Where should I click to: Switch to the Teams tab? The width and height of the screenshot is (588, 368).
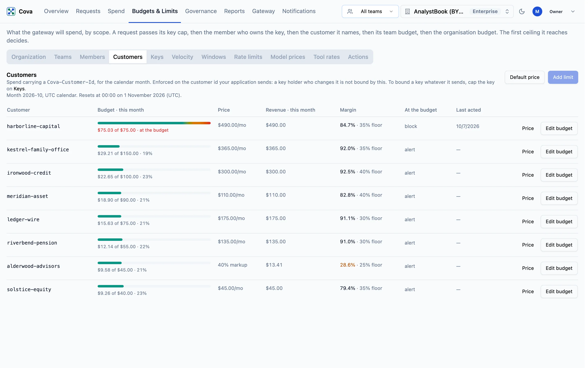point(63,57)
